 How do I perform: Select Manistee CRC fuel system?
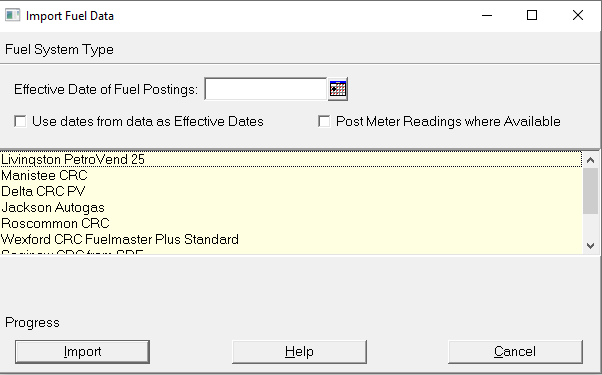pyautogui.click(x=291, y=175)
